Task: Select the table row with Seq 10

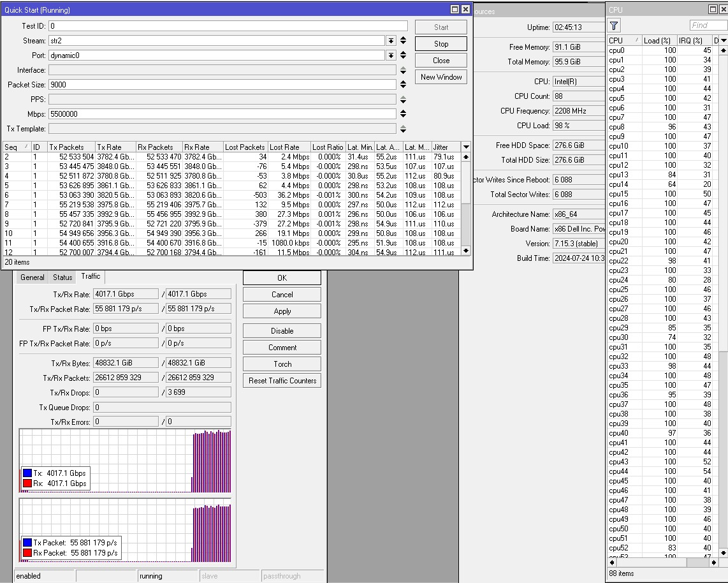Action: coord(232,233)
